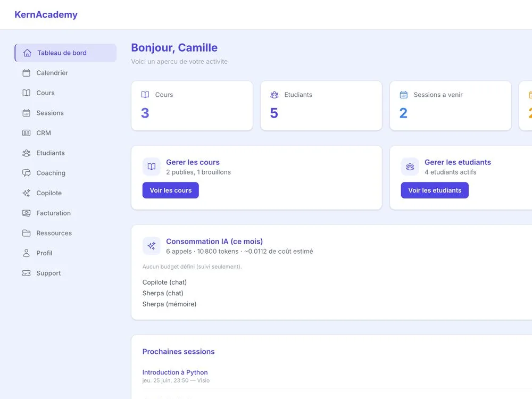Click the open book icon beside Cours in sidebar
Viewport: 532px width, 399px height.
[x=27, y=93]
